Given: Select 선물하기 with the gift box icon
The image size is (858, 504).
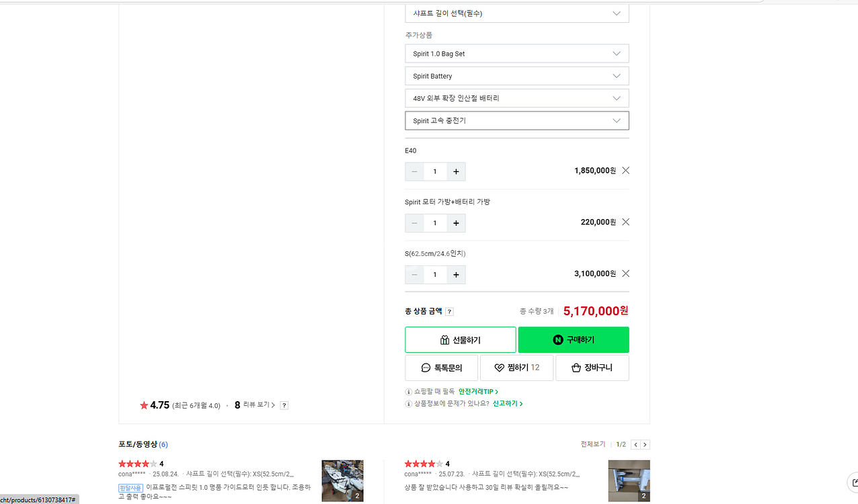Looking at the screenshot, I should [460, 339].
